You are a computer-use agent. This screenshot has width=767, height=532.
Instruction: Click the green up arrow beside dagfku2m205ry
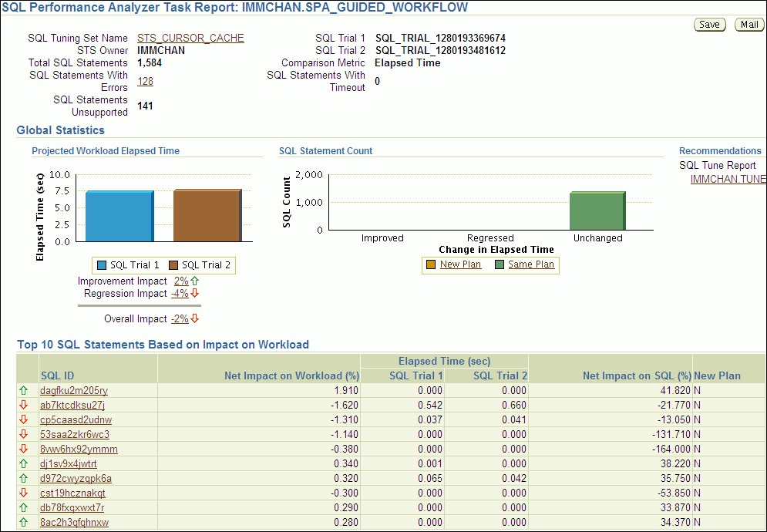[24, 391]
